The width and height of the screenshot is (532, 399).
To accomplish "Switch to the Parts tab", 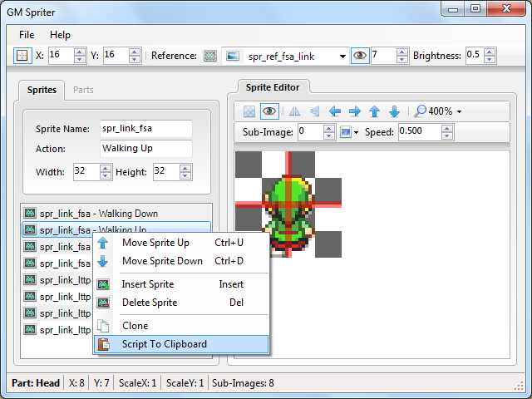I will tap(83, 91).
